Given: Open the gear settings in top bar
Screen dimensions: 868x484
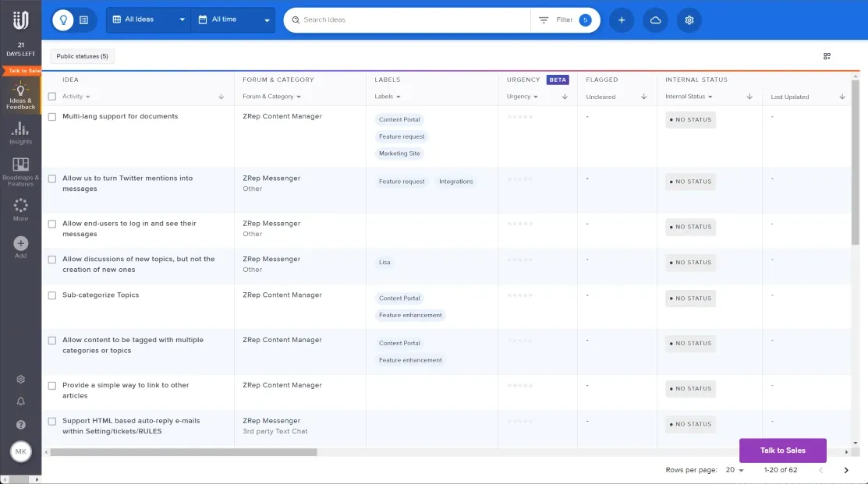Looking at the screenshot, I should coord(689,20).
